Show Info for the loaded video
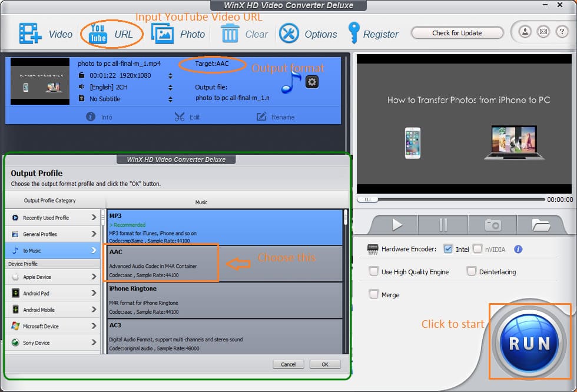 coord(99,117)
